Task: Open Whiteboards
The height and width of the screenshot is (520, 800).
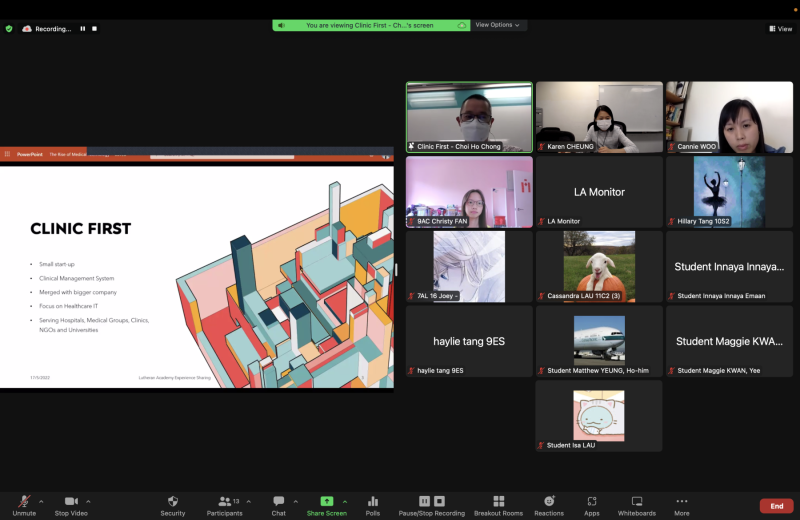Action: point(637,505)
